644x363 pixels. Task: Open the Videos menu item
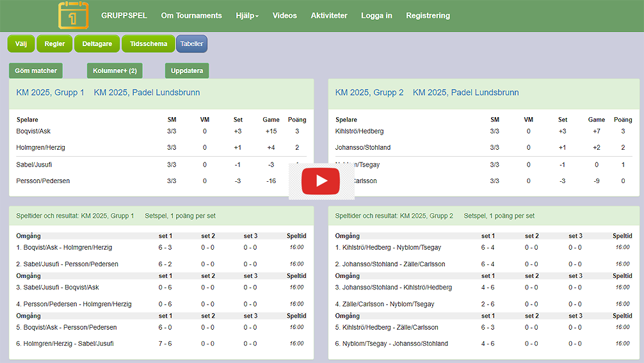[x=284, y=15]
